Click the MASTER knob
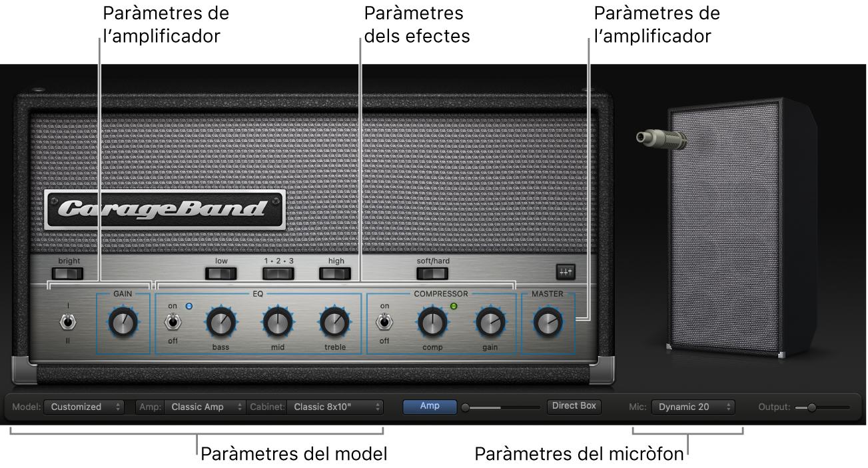868x468 pixels. pos(548,323)
